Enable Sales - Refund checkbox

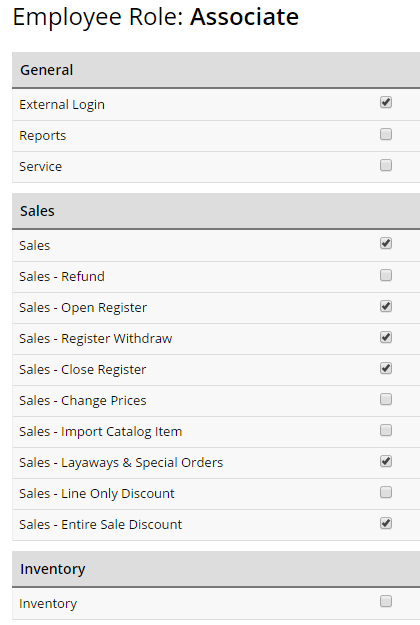point(386,275)
